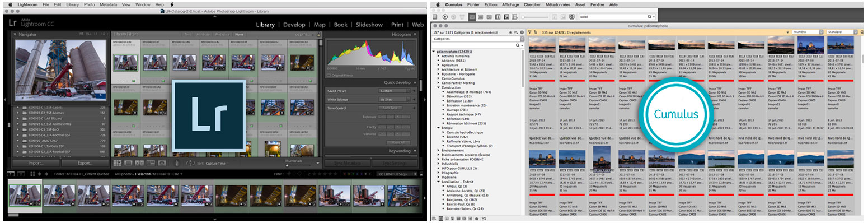The width and height of the screenshot is (868, 223).
Task: Click the Sync Metadata button
Action: 347,163
